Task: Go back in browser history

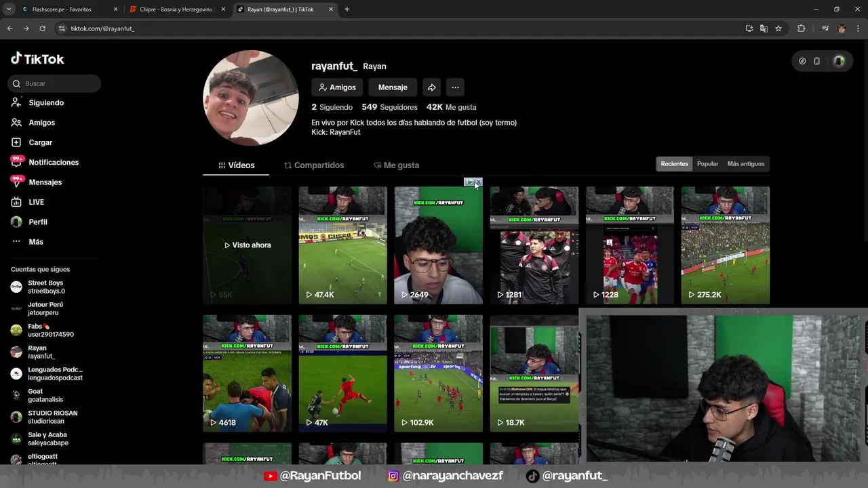Action: coord(9,28)
